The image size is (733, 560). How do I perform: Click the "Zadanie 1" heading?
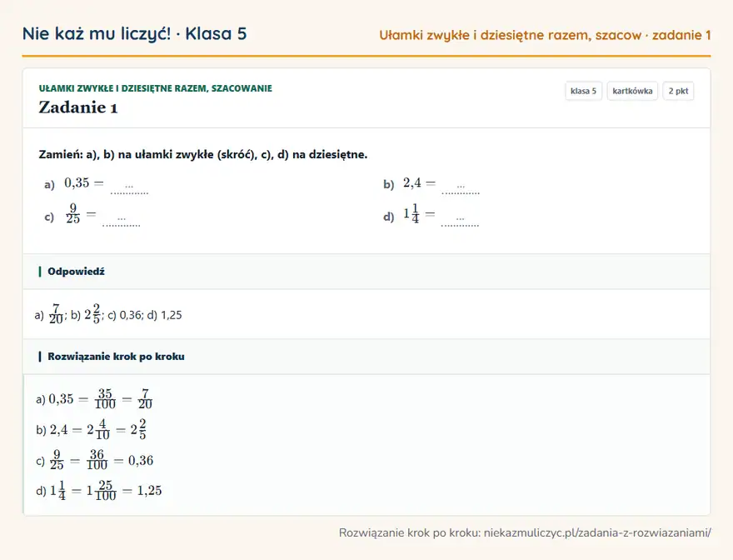click(78, 107)
